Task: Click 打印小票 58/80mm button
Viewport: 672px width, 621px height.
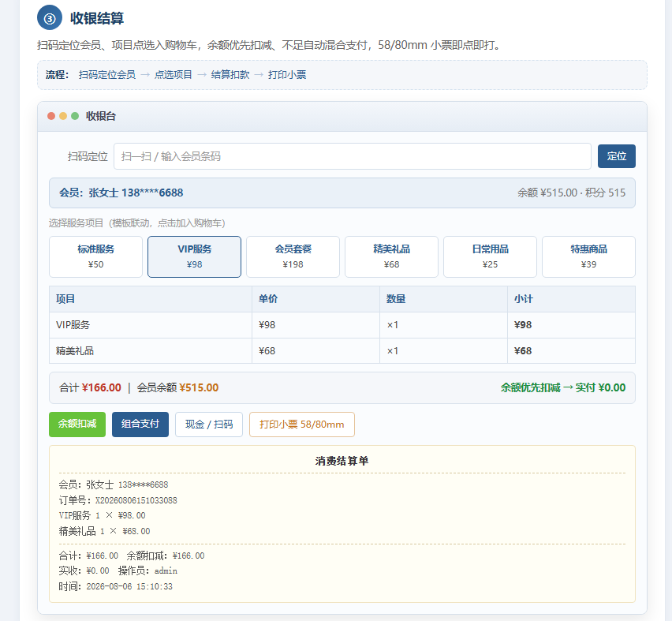Action: (x=302, y=425)
